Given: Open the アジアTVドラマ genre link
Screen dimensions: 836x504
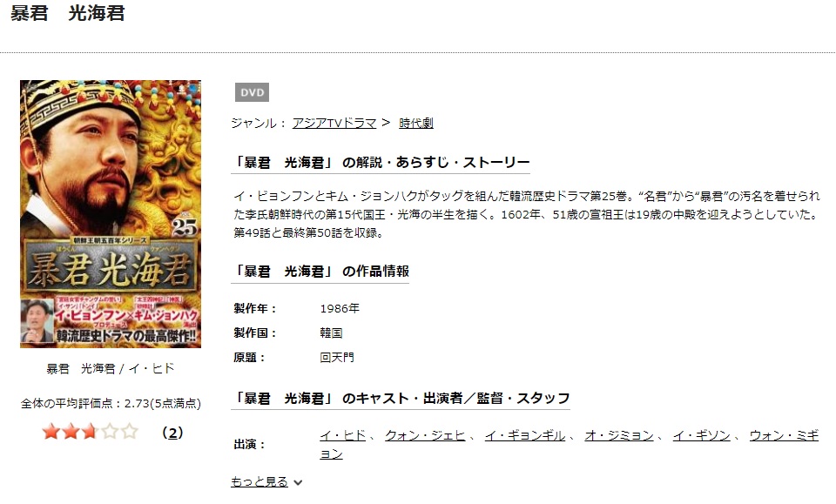Looking at the screenshot, I should [x=334, y=123].
